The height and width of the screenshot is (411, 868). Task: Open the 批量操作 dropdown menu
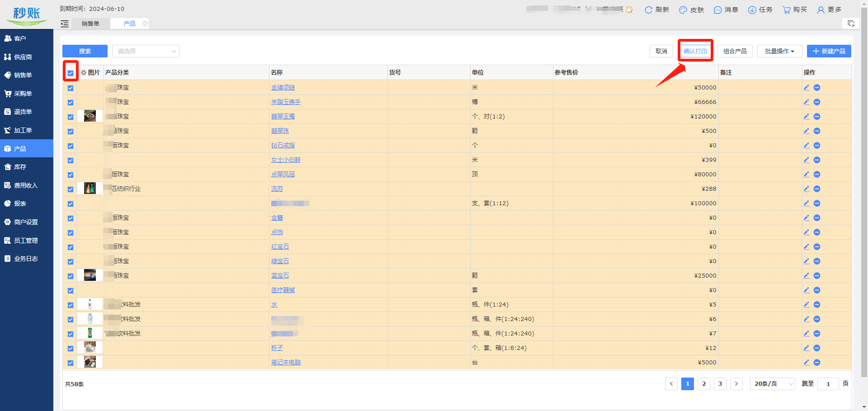click(779, 52)
